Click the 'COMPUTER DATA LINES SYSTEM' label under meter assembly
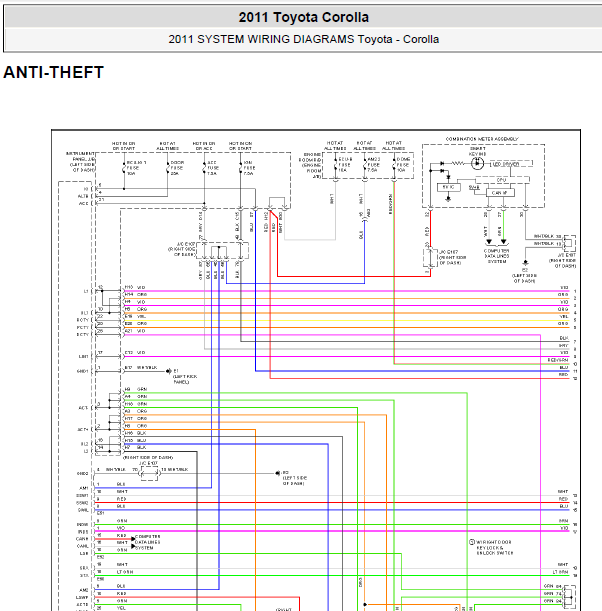 [x=497, y=256]
